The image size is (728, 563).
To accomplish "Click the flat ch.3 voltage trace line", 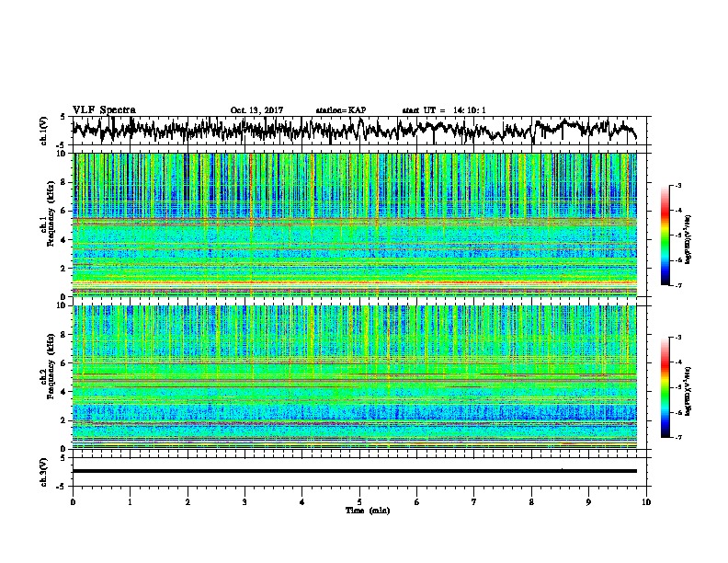I will click(354, 471).
